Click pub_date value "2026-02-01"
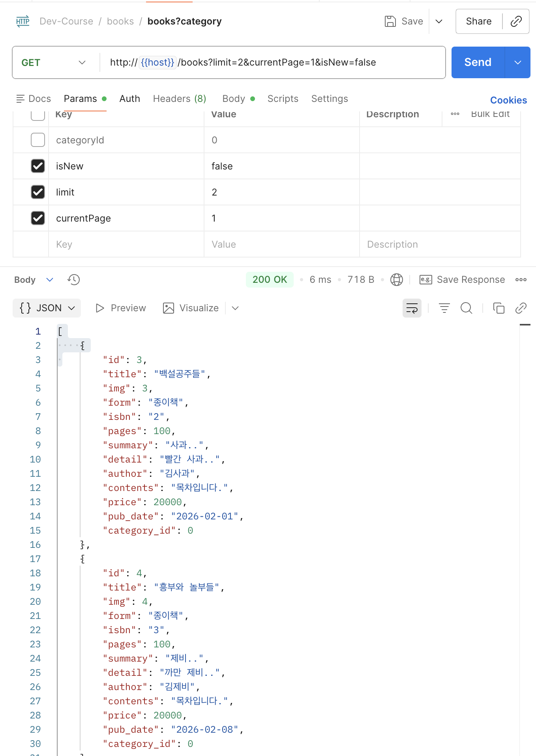The image size is (536, 756). (204, 516)
